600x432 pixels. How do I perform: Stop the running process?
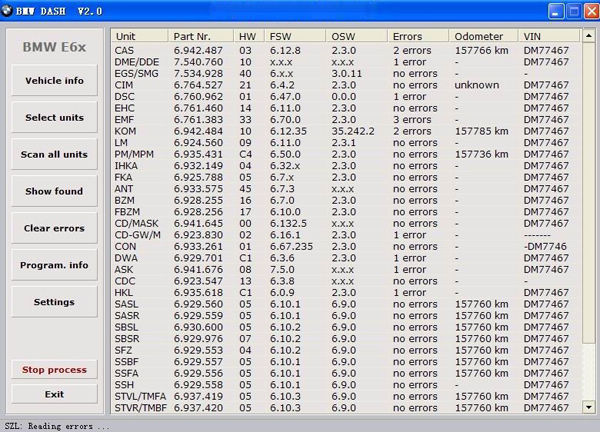(x=54, y=370)
